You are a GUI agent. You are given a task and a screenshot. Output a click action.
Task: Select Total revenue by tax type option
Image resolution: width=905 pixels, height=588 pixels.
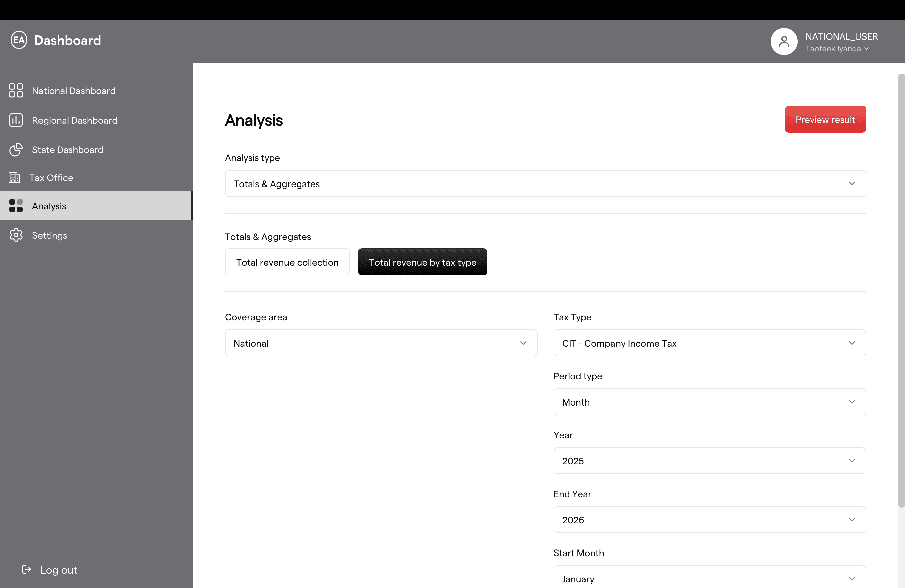pos(422,262)
